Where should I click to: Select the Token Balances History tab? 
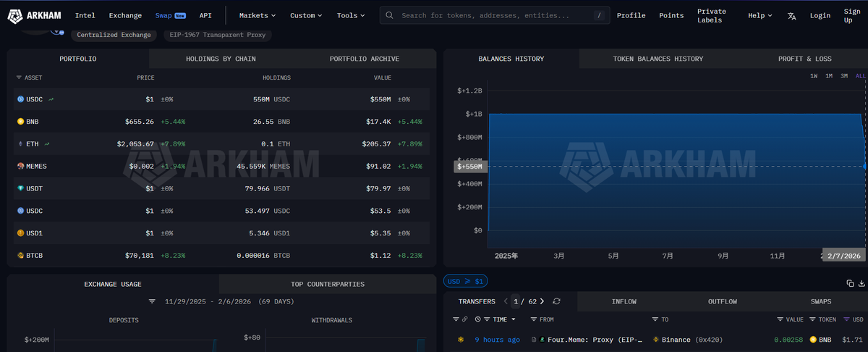point(658,59)
